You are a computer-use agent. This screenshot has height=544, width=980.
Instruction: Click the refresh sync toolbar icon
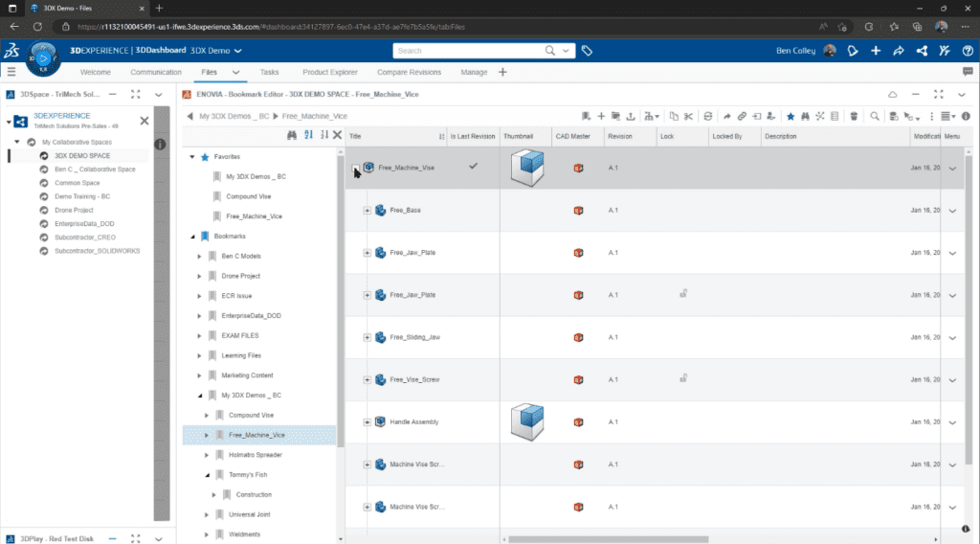707,116
